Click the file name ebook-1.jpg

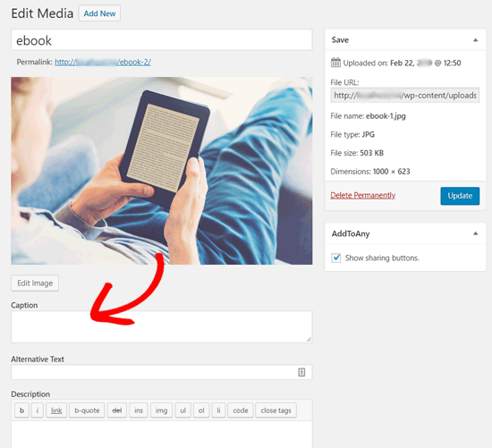pos(386,116)
